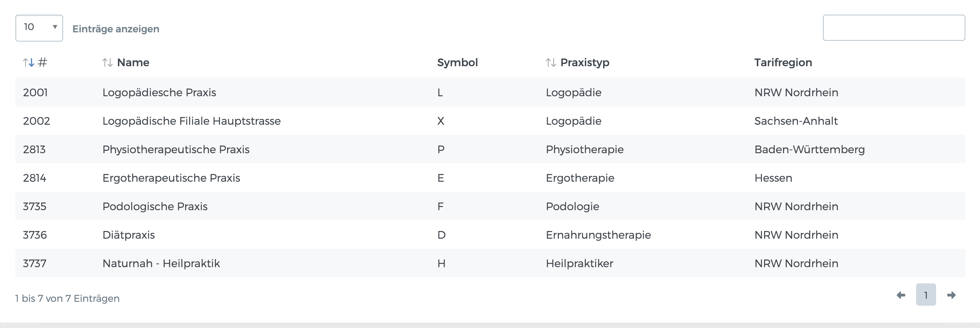
Task: Go to next page arrow
Action: click(x=952, y=295)
